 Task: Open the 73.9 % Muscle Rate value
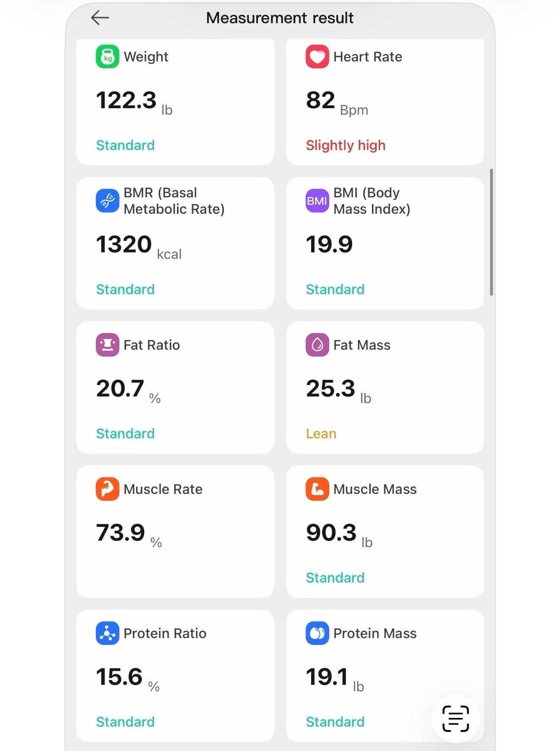point(121,533)
